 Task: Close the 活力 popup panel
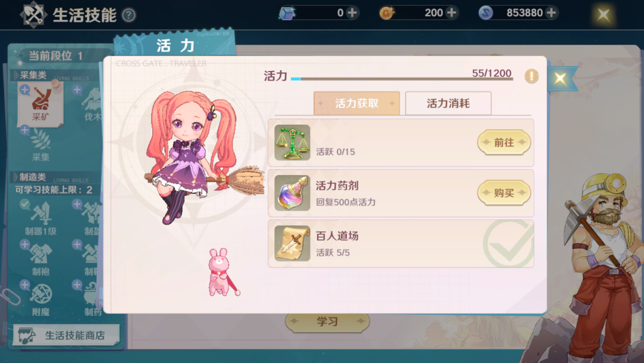click(560, 78)
